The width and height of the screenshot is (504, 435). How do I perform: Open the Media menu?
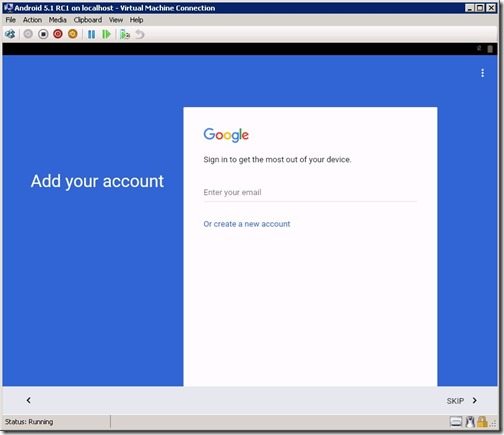(58, 20)
